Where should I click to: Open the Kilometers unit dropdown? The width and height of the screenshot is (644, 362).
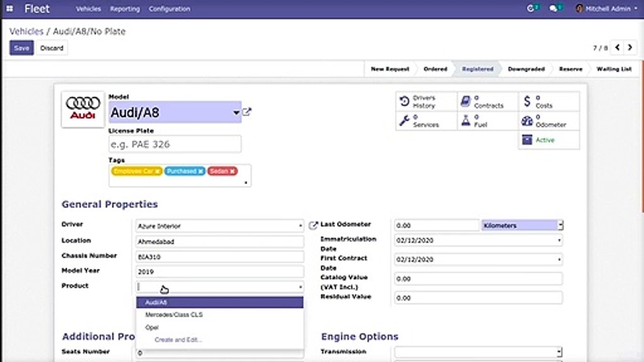click(x=522, y=225)
